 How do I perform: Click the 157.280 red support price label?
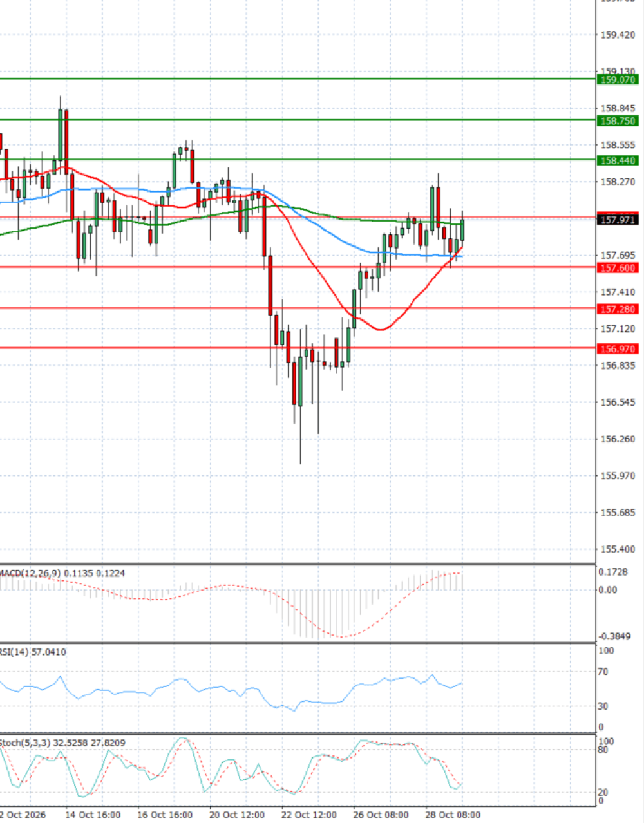coord(618,309)
